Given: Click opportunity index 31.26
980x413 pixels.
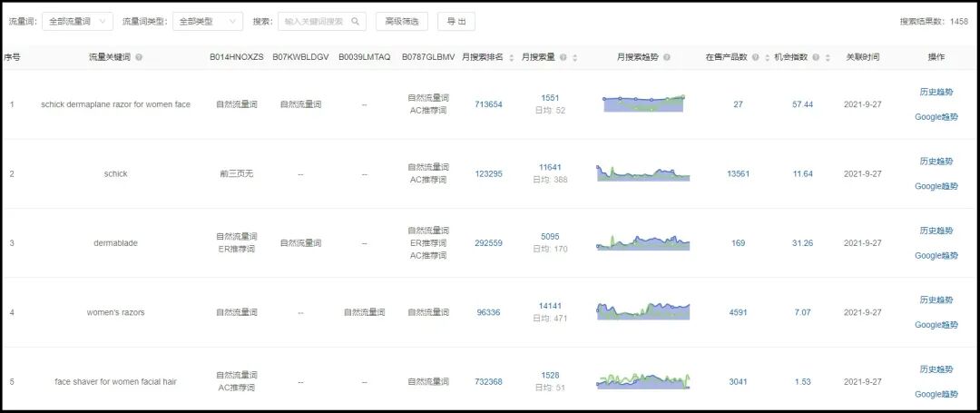Looking at the screenshot, I should pos(802,243).
